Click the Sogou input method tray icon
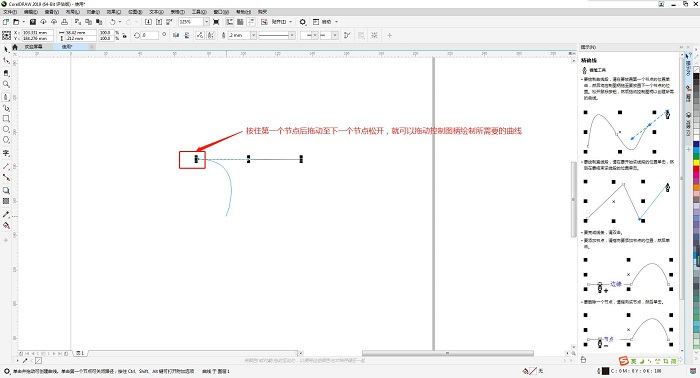Image resolution: width=700 pixels, height=378 pixels. tap(623, 361)
